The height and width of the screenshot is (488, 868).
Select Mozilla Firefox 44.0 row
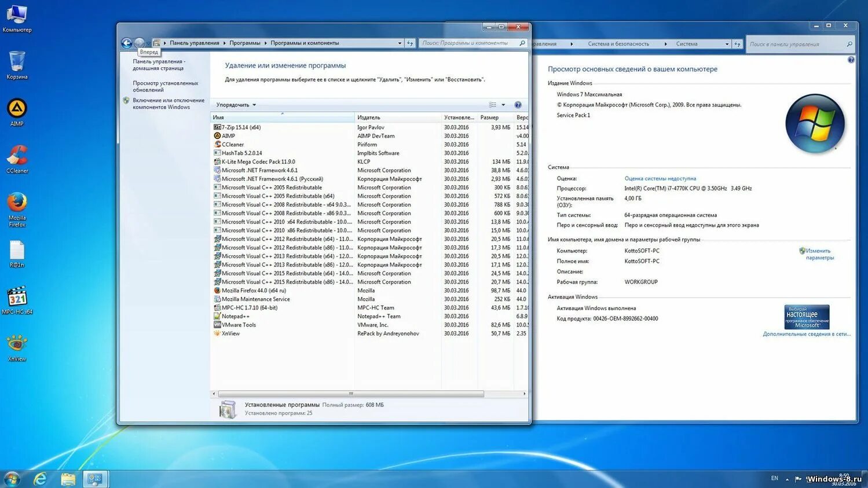(x=370, y=291)
